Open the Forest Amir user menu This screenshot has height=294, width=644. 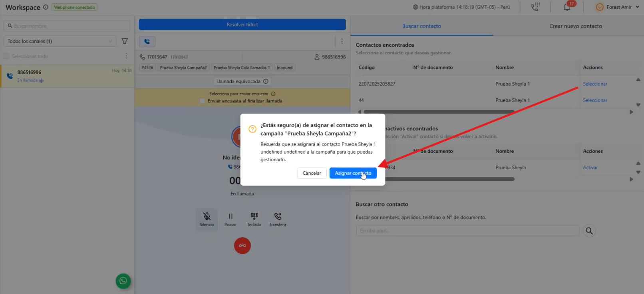(x=617, y=7)
